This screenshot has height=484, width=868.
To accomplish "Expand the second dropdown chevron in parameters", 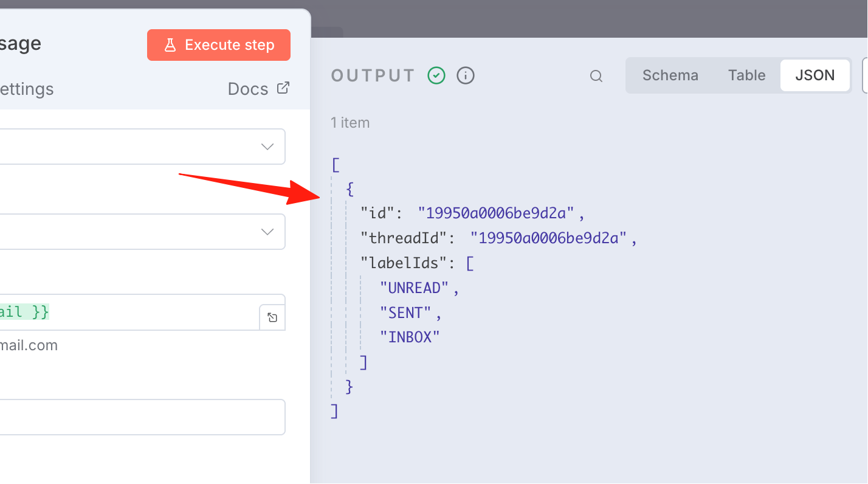I will pos(267,232).
